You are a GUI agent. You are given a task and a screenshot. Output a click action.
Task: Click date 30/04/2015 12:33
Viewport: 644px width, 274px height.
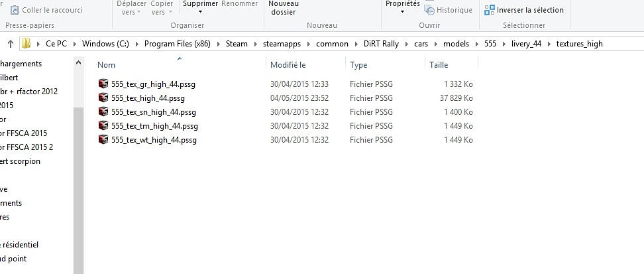click(299, 84)
